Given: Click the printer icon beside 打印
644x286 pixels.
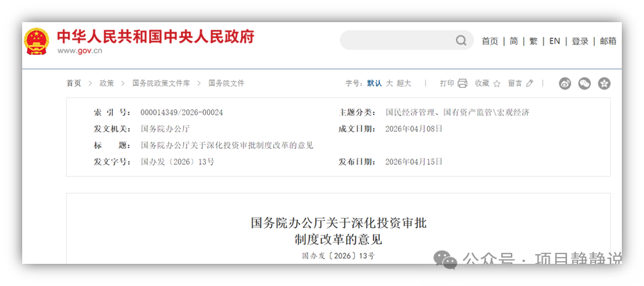Looking at the screenshot, I should tap(462, 83).
